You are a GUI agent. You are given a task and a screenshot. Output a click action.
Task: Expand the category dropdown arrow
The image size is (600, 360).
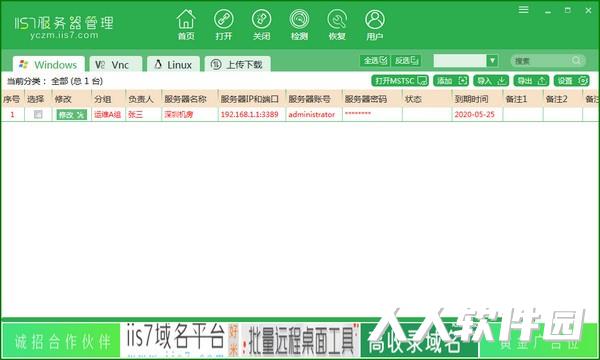pyautogui.click(x=492, y=60)
